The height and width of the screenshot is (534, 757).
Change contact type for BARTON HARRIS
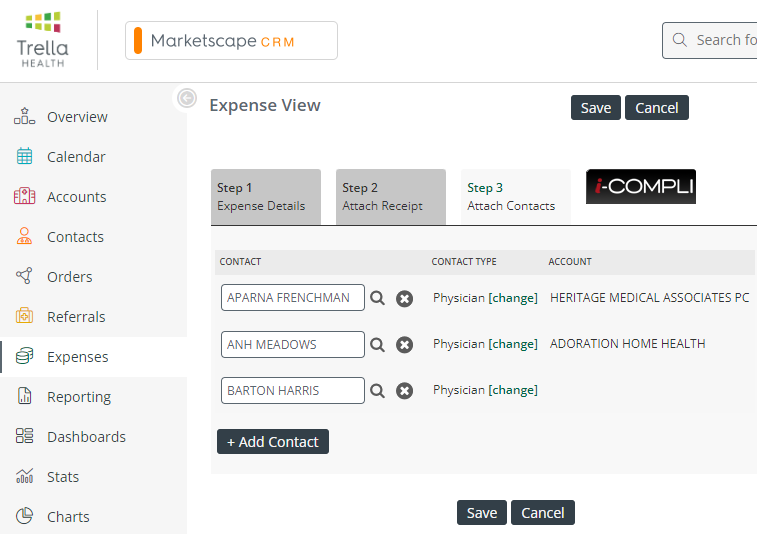point(513,390)
